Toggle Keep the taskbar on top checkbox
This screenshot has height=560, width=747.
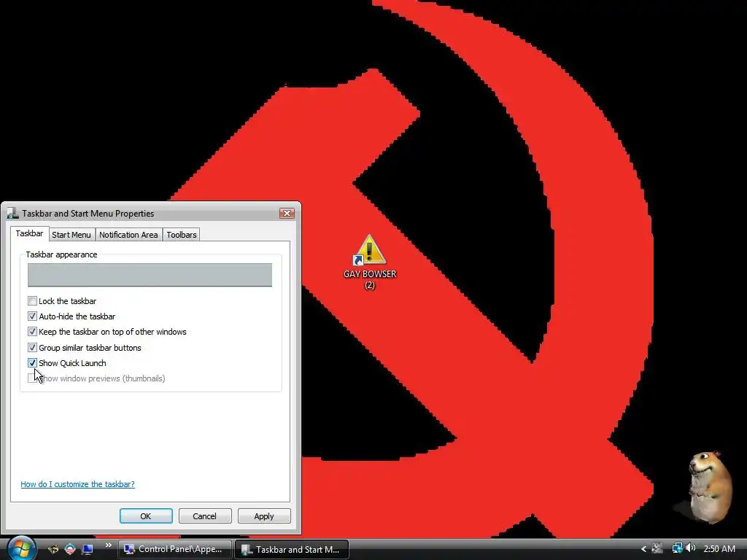[x=32, y=332]
